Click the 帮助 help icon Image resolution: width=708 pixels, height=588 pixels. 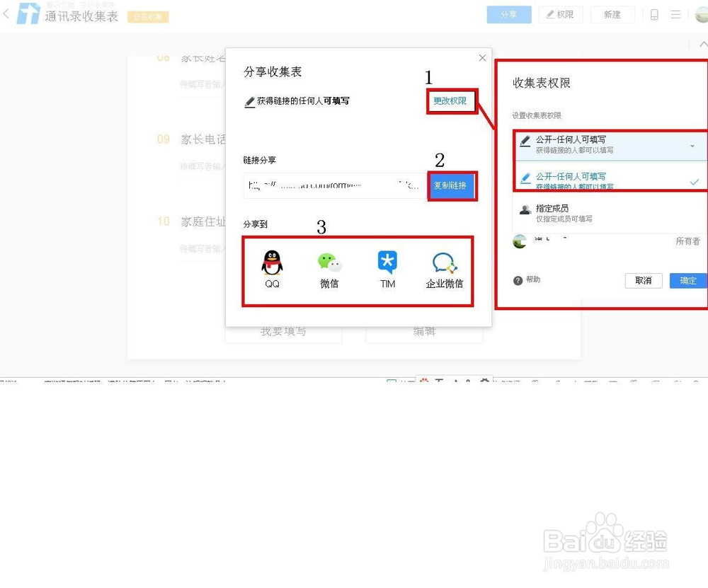(x=518, y=280)
